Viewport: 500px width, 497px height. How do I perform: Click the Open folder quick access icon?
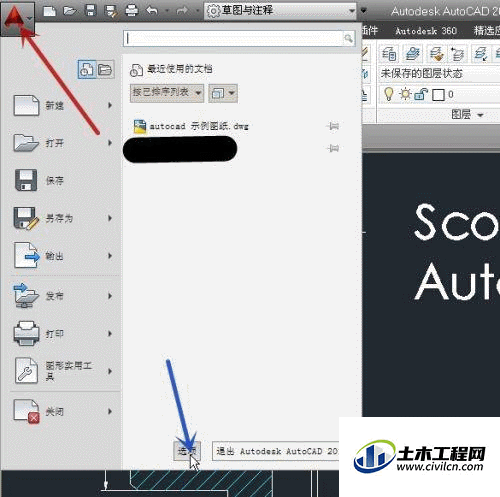[70, 11]
